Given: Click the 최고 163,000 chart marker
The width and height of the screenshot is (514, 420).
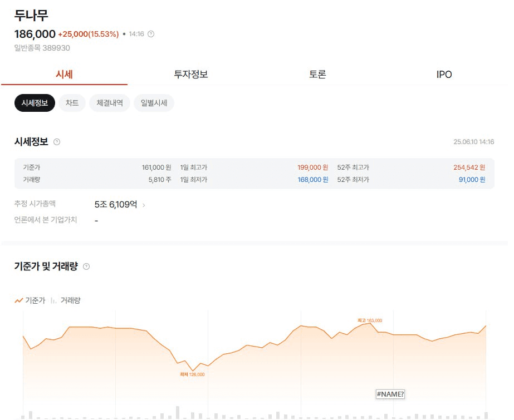Looking at the screenshot, I should [370, 320].
